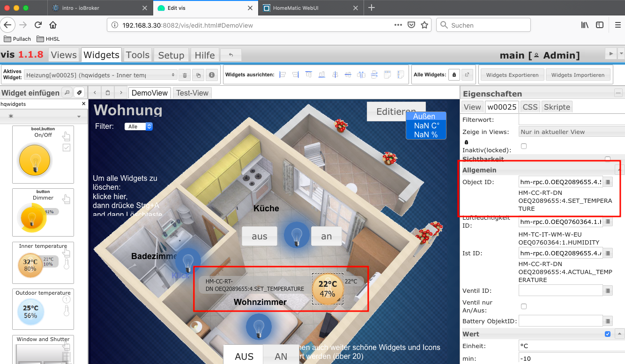Image resolution: width=625 pixels, height=364 pixels.
Task: Open the Ventil ID selection dialog
Action: 608,290
